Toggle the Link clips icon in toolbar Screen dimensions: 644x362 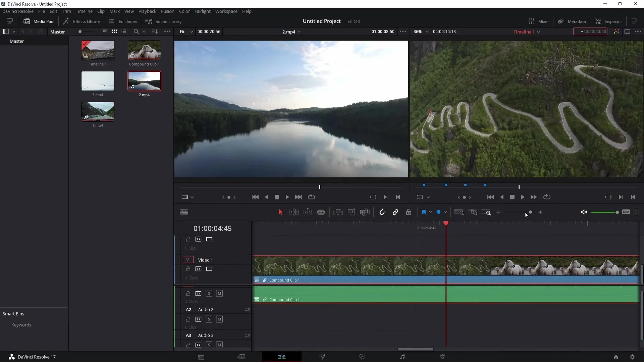[x=396, y=212]
